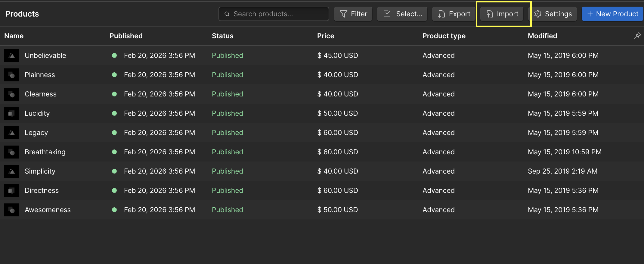Open product Settings
Image resolution: width=644 pixels, height=264 pixels.
click(553, 14)
